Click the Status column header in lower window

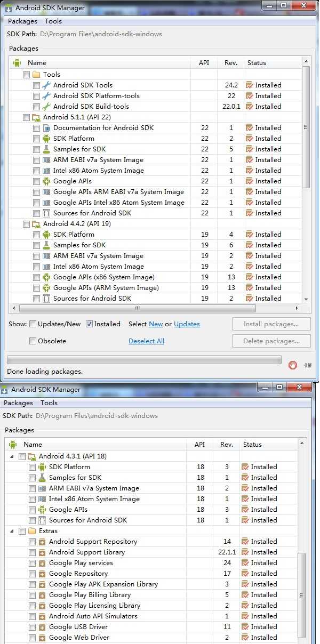pyautogui.click(x=269, y=445)
